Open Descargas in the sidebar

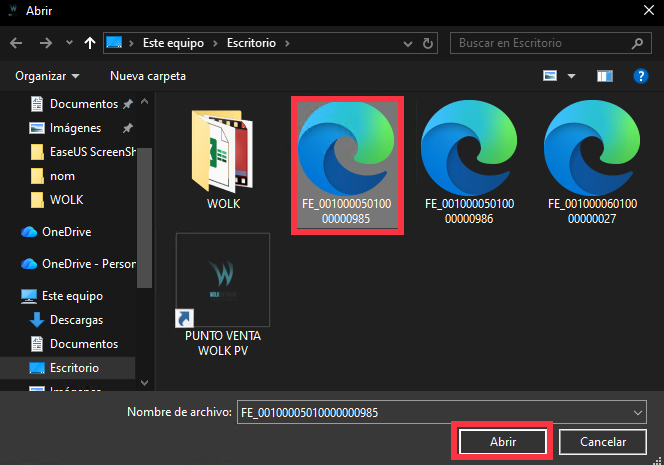coord(76,320)
